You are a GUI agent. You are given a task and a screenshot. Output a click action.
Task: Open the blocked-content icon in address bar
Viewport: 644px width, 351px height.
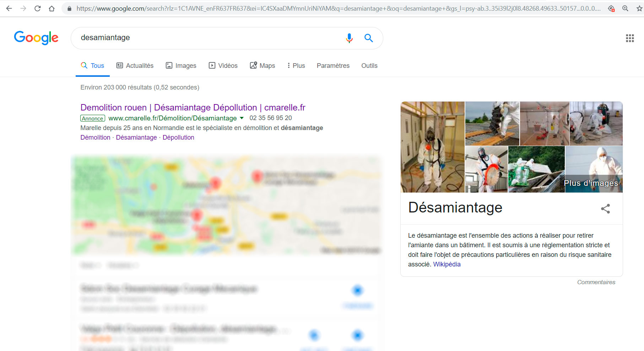(x=611, y=9)
